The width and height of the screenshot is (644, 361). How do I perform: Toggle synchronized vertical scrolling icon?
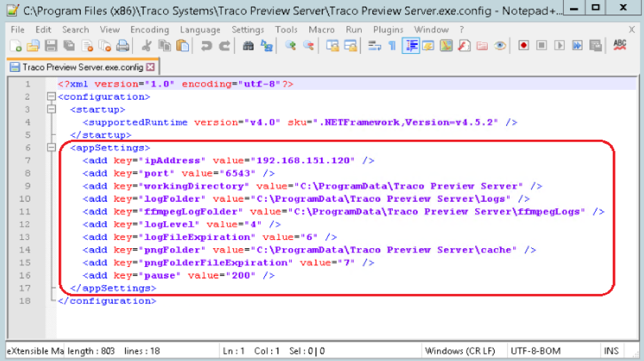coord(332,46)
